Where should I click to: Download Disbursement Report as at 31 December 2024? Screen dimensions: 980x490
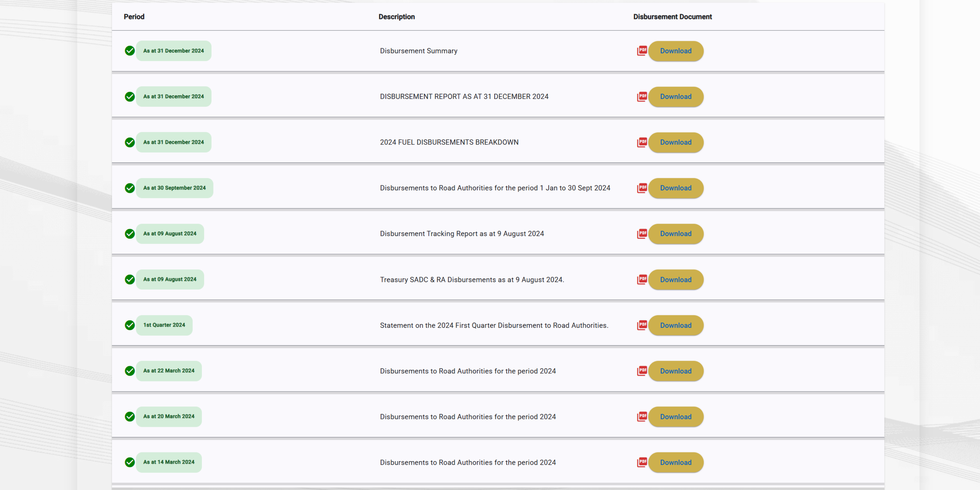(676, 97)
